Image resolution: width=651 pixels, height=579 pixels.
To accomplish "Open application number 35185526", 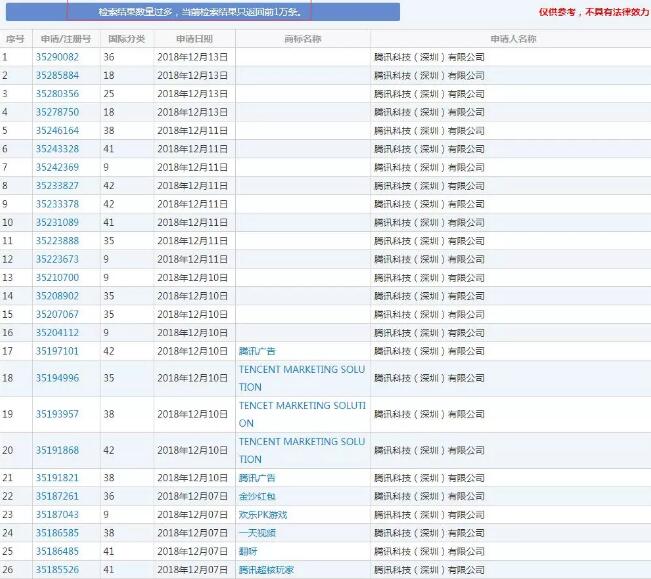I will tap(57, 569).
